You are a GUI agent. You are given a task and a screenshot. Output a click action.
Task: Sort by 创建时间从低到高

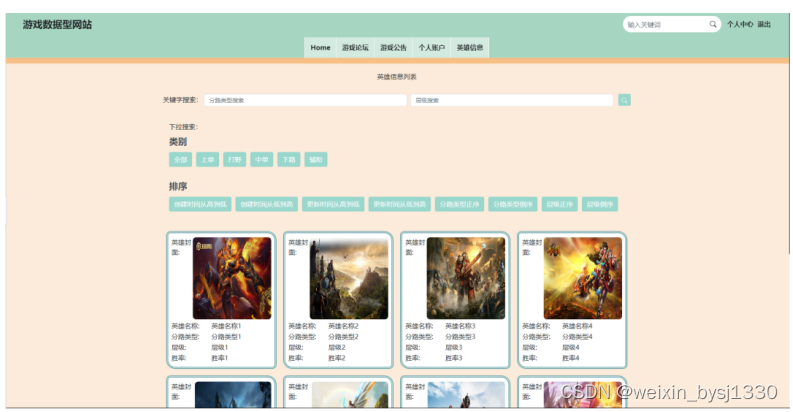[x=267, y=204]
